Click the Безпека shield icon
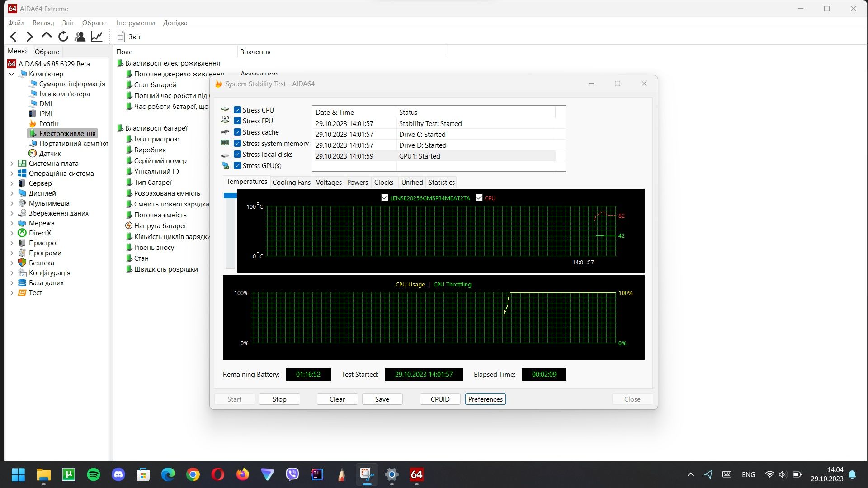868x488 pixels. tap(22, 263)
